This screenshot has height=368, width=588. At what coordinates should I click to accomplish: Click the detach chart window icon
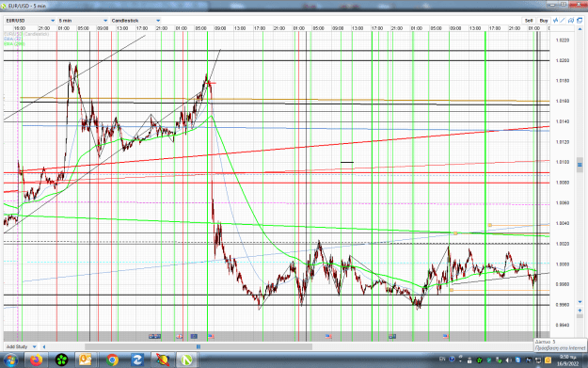point(580,21)
